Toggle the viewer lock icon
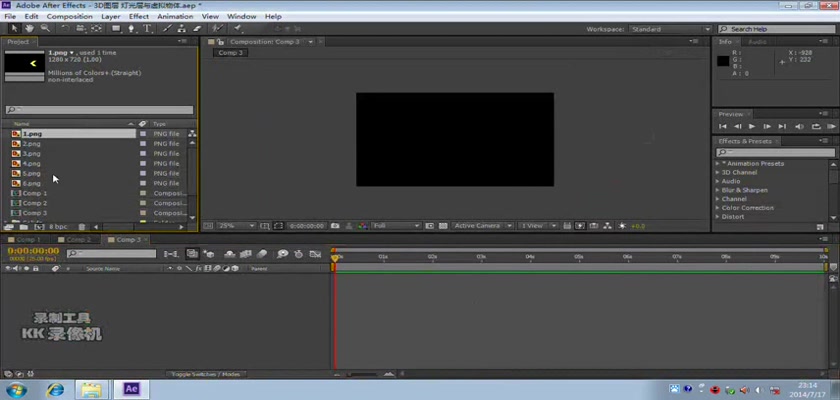840x400 pixels. 220,42
